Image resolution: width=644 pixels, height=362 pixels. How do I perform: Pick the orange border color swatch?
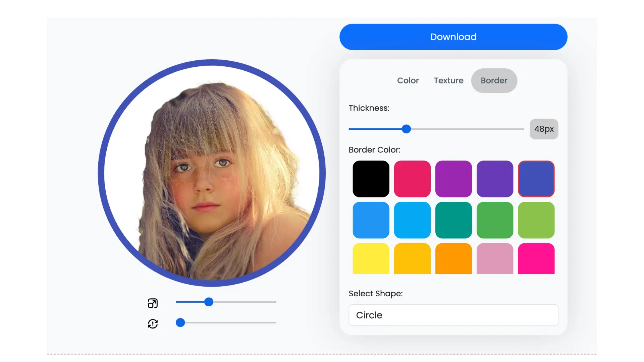453,258
